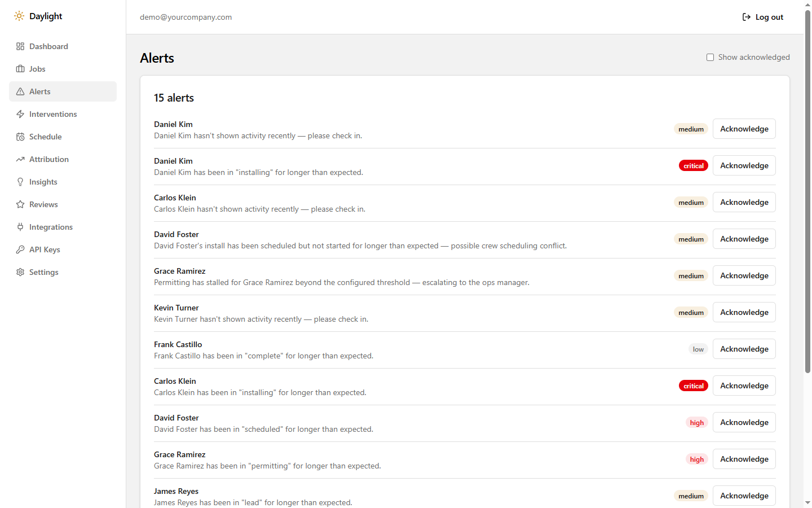Screen dimensions: 812x508
Task: Open the Interventions section
Action: 63,114
